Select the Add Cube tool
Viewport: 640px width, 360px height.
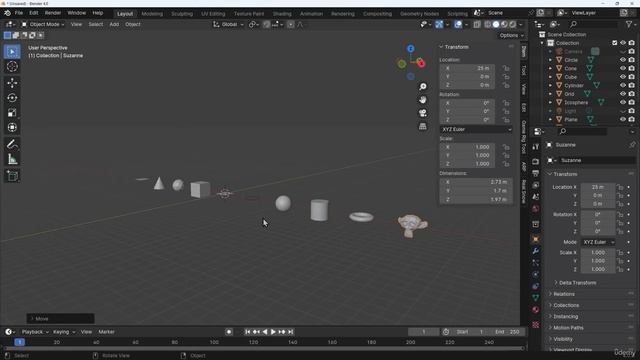point(12,176)
